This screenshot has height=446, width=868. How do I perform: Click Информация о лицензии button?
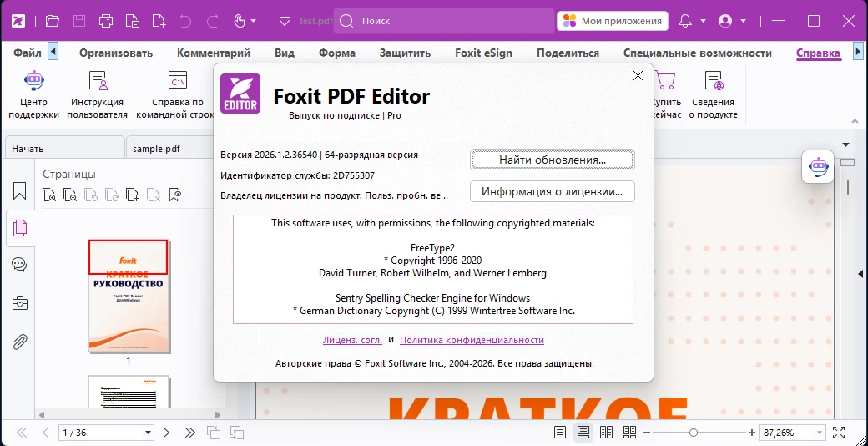tap(553, 192)
